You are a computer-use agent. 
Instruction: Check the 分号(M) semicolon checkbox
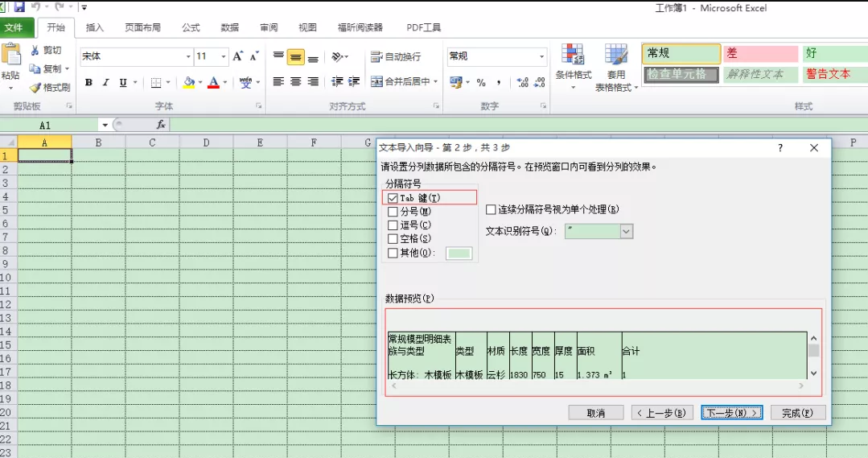pyautogui.click(x=393, y=212)
